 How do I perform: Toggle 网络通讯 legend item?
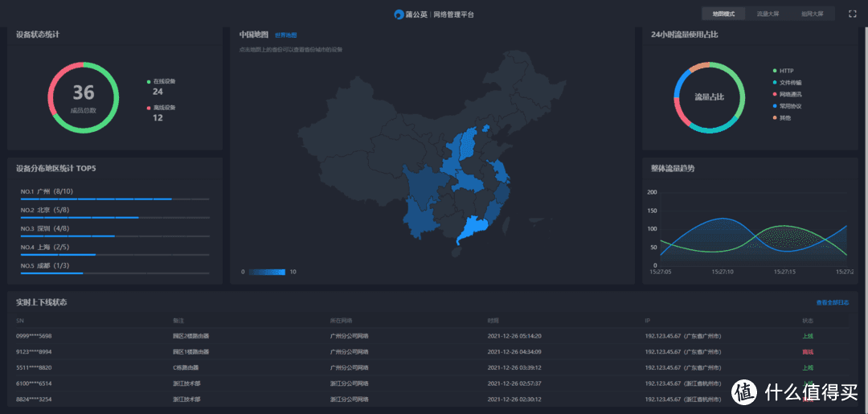coord(787,94)
